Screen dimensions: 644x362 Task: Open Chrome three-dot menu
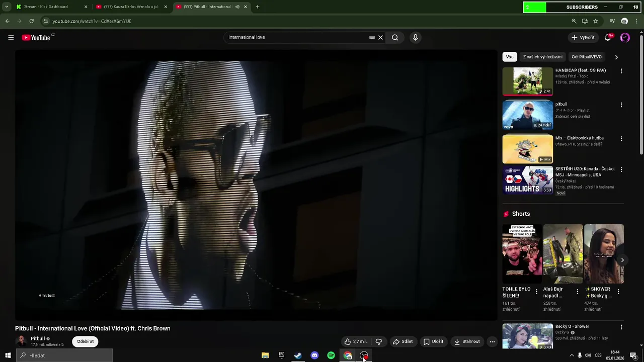pyautogui.click(x=636, y=21)
